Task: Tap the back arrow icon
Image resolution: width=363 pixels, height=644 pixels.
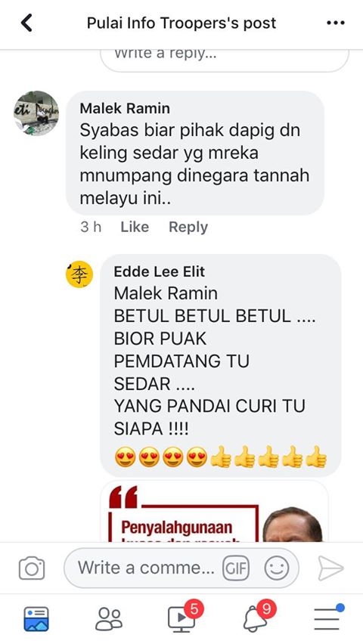Action: [26, 23]
